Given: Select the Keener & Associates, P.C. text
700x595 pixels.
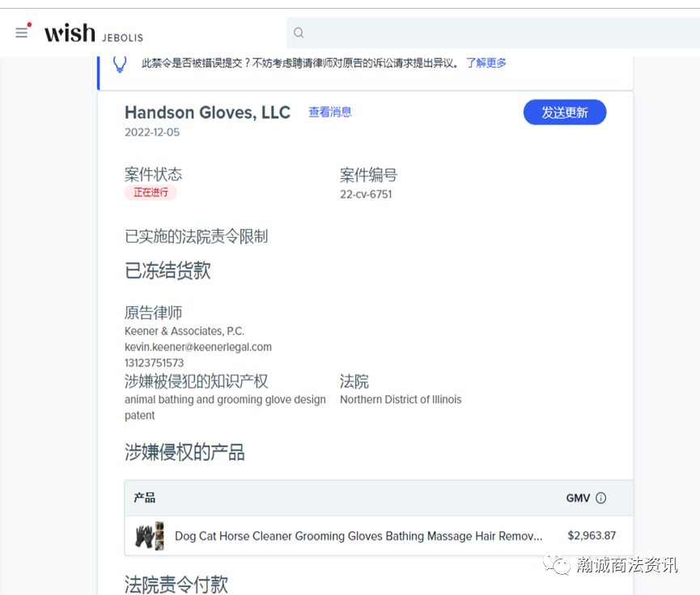Looking at the screenshot, I should 185,331.
